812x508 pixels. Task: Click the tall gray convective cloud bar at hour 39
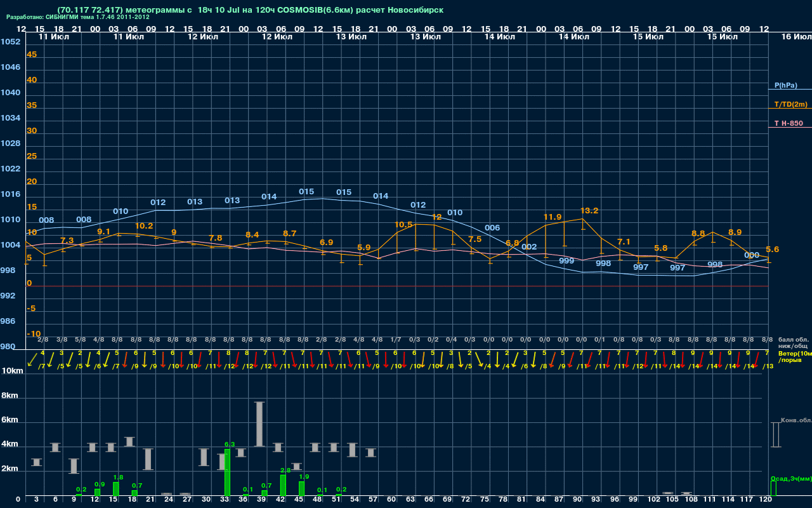tap(259, 424)
